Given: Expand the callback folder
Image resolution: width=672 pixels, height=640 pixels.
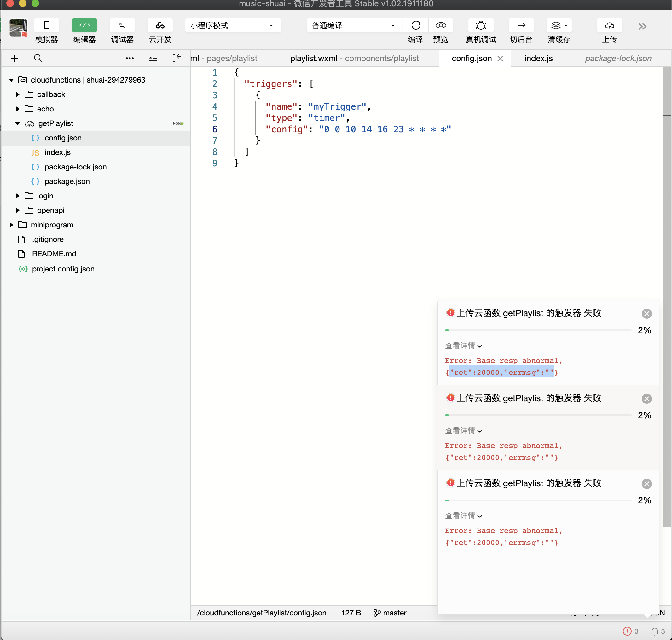Looking at the screenshot, I should (x=17, y=94).
